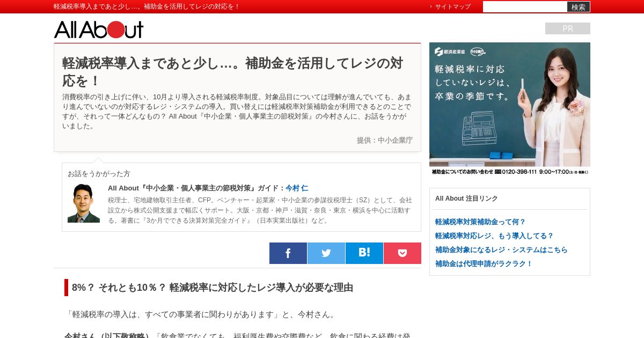The width and height of the screenshot is (644, 338).
Task: Open link 軽減税率対応レジ、もう導入してる？
Action: [494, 236]
